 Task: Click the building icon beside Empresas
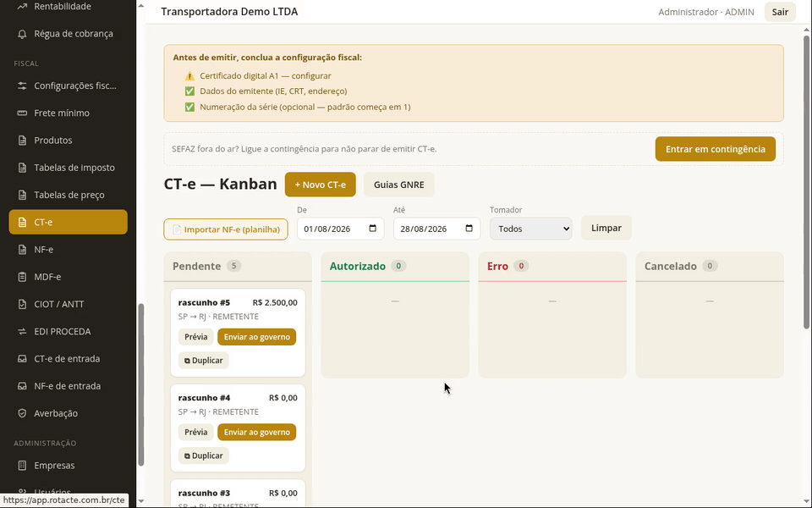tap(22, 466)
